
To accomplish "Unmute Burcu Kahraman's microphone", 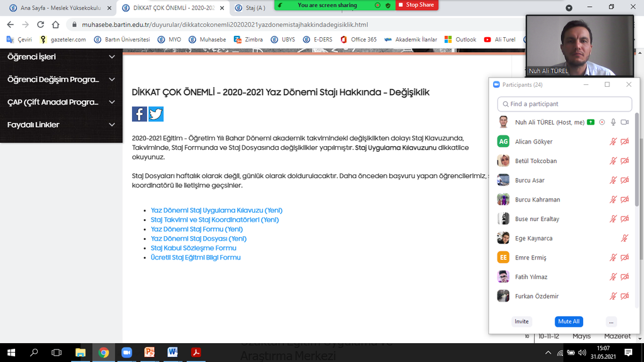I will coord(613,200).
